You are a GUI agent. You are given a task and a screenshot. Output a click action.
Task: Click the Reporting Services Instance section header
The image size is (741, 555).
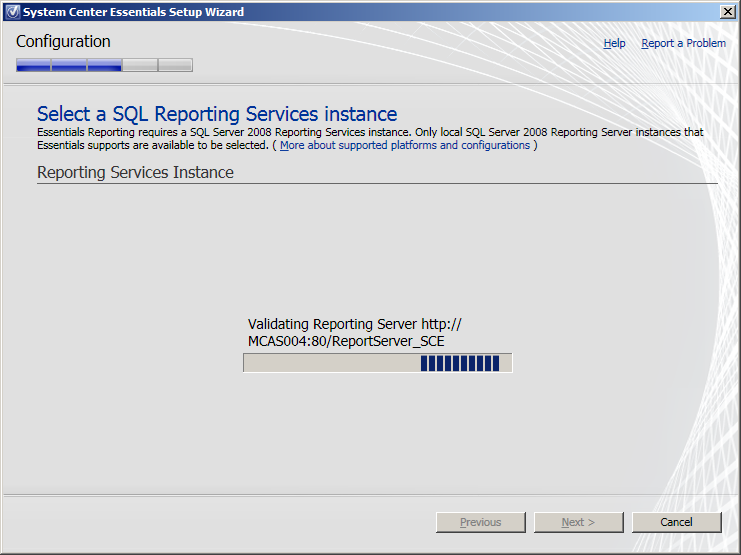[135, 173]
